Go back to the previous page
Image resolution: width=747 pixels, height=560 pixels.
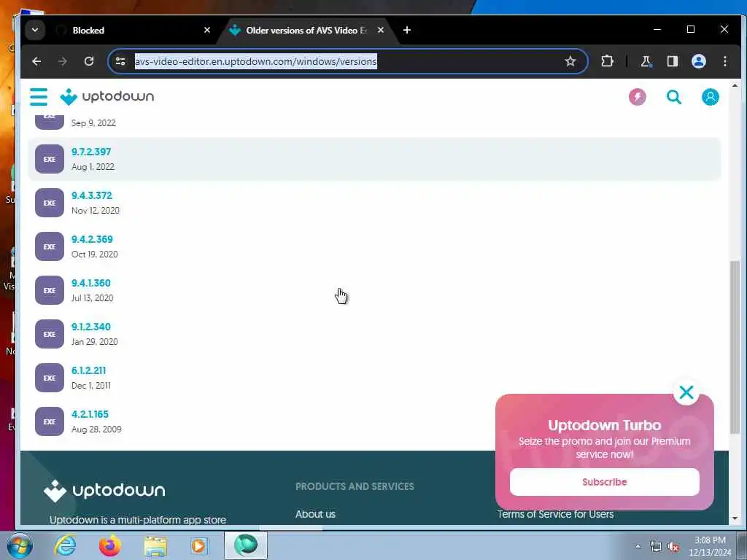coord(36,61)
